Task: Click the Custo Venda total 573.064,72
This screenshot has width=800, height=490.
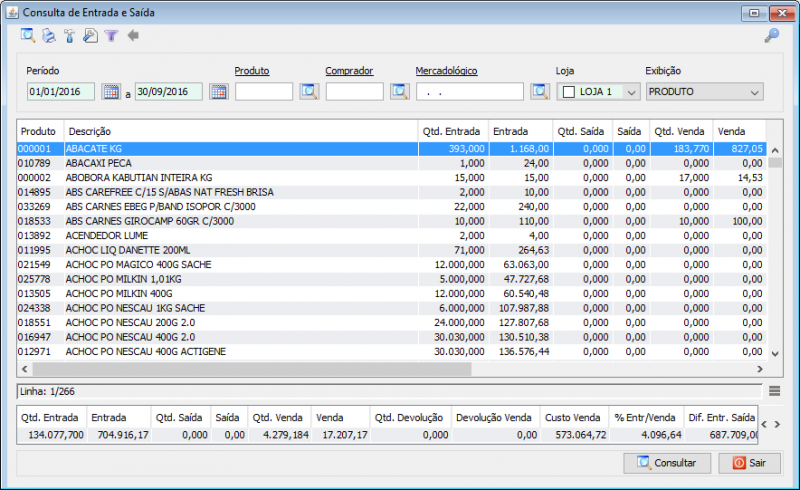Action: point(581,435)
